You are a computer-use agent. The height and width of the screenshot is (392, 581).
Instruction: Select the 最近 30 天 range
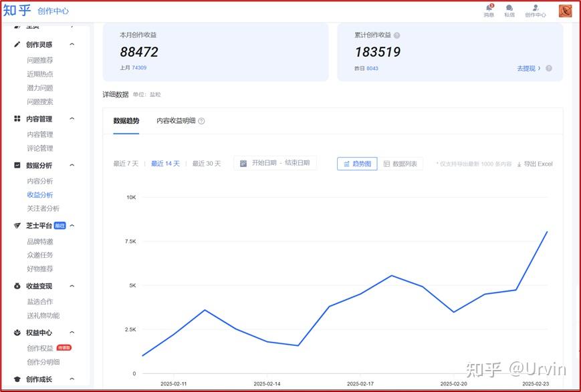click(207, 164)
